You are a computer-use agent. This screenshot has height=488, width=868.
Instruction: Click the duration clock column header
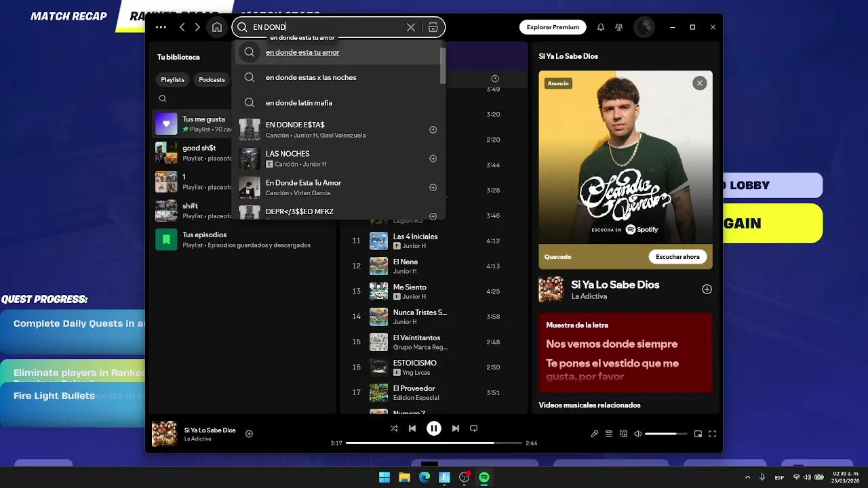[495, 79]
